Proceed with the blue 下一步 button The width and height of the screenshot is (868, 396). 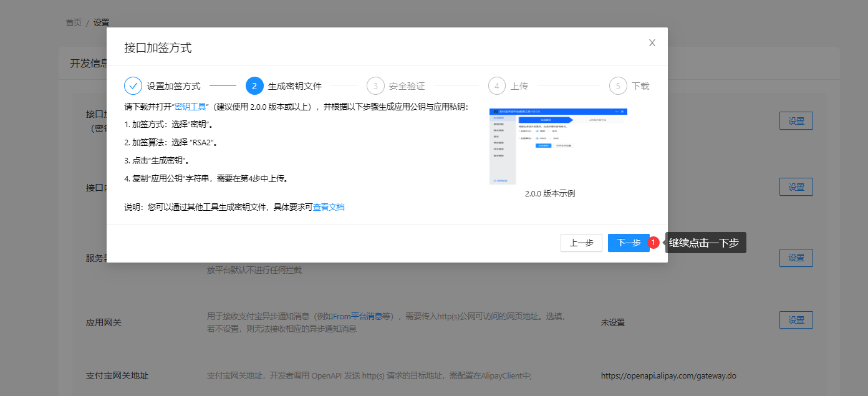[629, 243]
